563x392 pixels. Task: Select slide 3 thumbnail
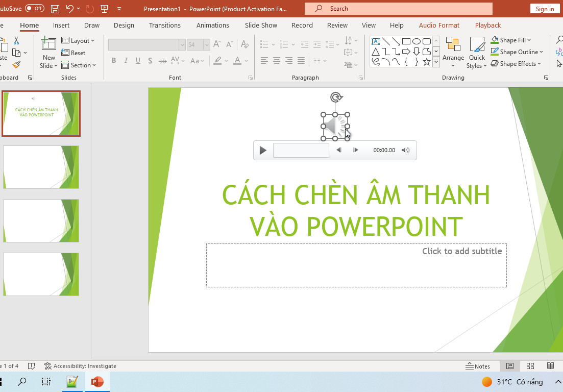tap(41, 220)
